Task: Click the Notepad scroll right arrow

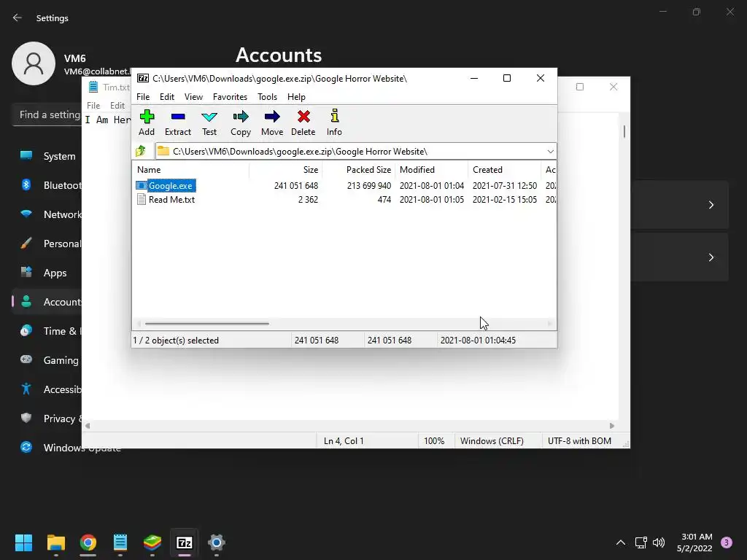Action: pyautogui.click(x=612, y=426)
